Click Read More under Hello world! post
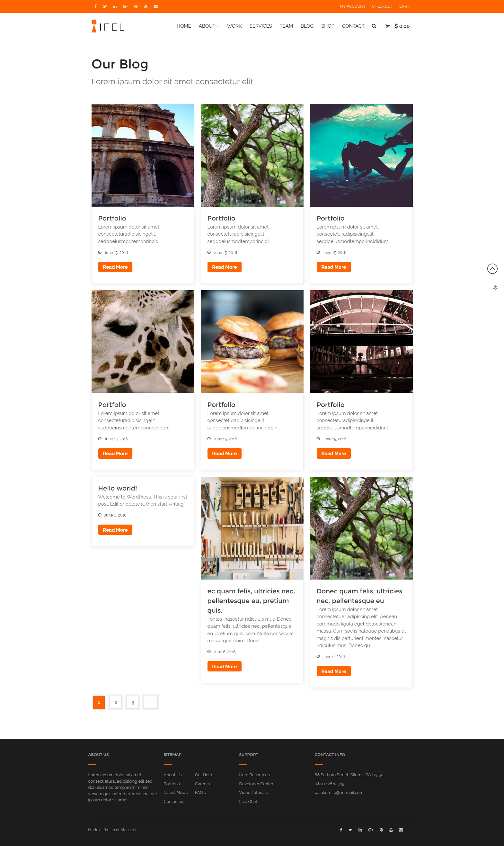 coord(115,530)
